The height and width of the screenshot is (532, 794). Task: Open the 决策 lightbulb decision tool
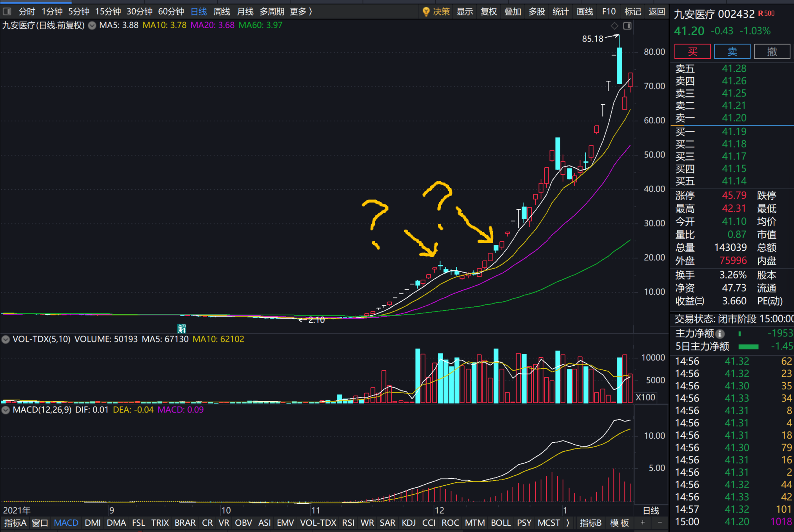(436, 12)
